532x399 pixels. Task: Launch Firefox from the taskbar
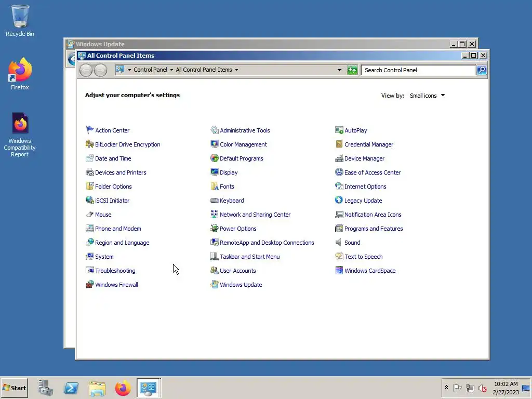point(123,388)
